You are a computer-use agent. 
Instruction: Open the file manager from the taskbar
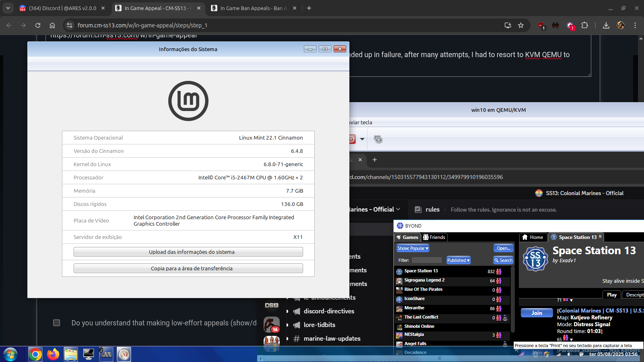pyautogui.click(x=71, y=354)
